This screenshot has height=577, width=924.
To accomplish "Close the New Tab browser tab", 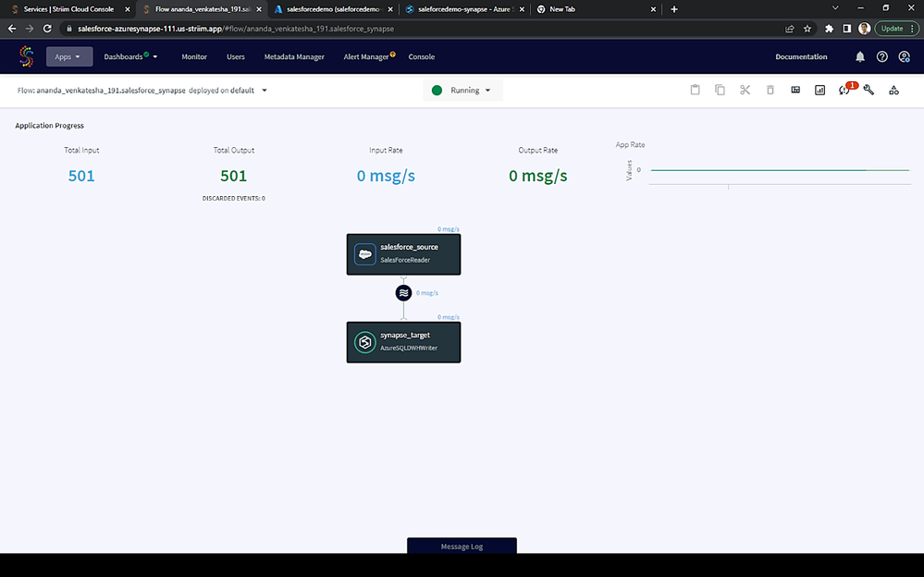I will pos(653,9).
